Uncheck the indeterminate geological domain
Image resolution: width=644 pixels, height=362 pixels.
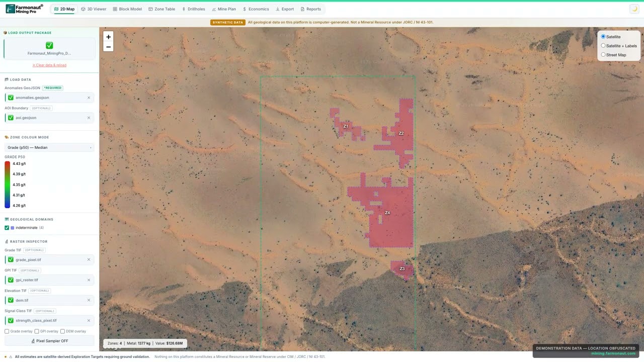[x=7, y=228]
